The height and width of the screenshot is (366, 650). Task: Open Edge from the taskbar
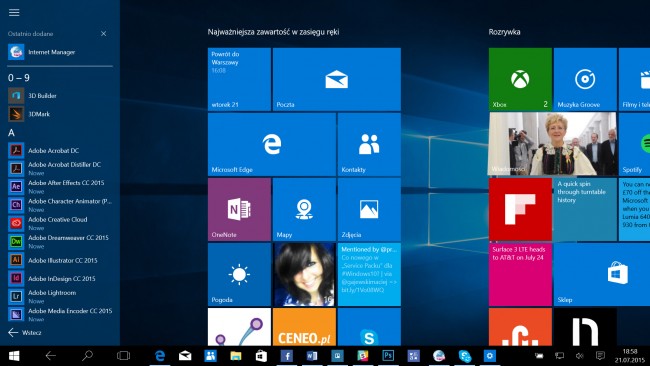click(160, 356)
